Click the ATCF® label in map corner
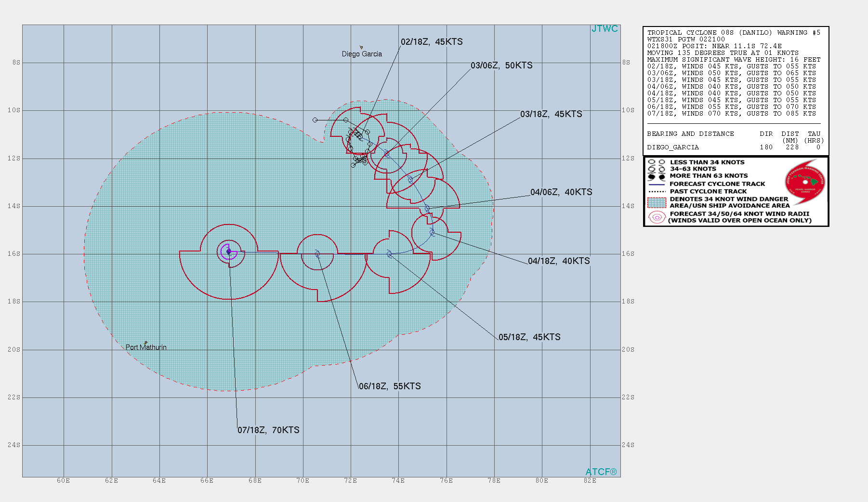Screen dimensions: 868x502 (x=601, y=472)
